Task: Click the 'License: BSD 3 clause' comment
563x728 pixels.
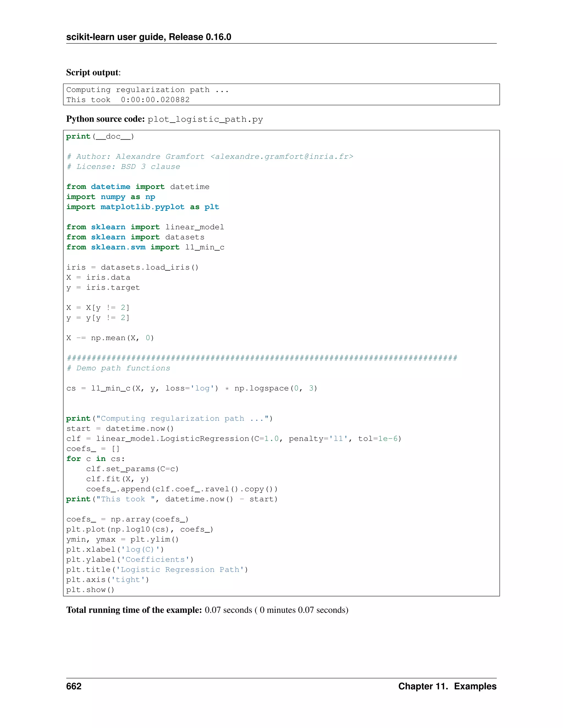Action: pyautogui.click(x=123, y=166)
